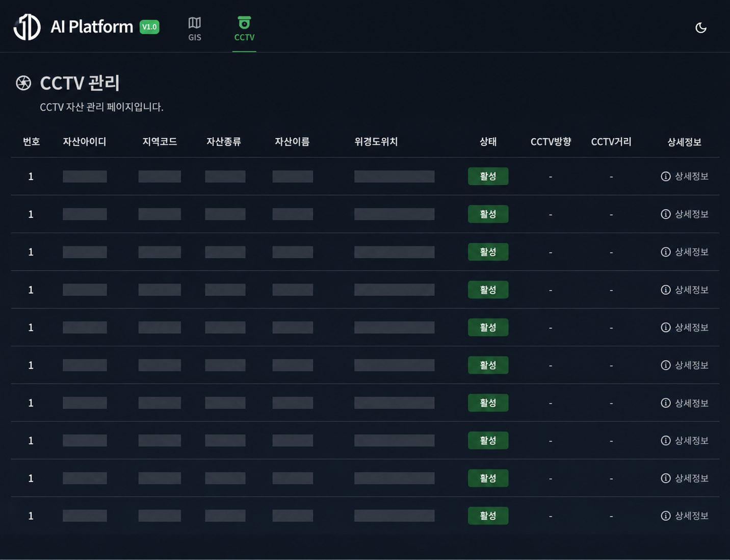The image size is (730, 560).
Task: Click the 자산이름 column header
Action: [292, 142]
